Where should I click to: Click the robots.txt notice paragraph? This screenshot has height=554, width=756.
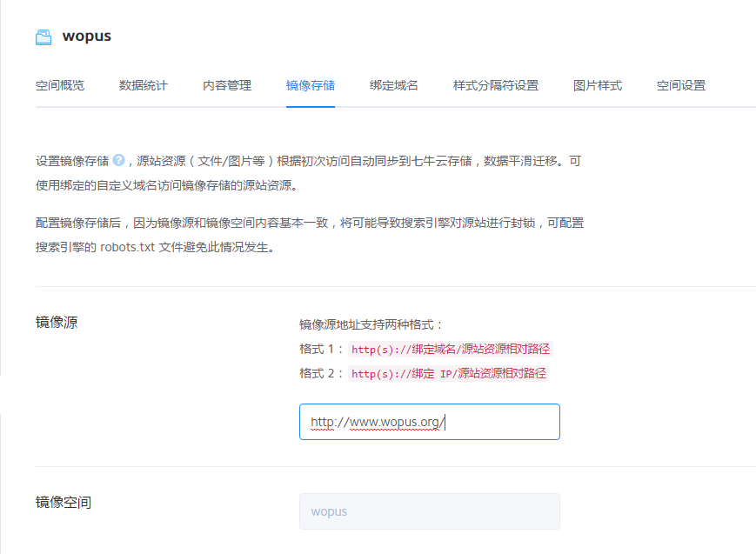pyautogui.click(x=309, y=235)
